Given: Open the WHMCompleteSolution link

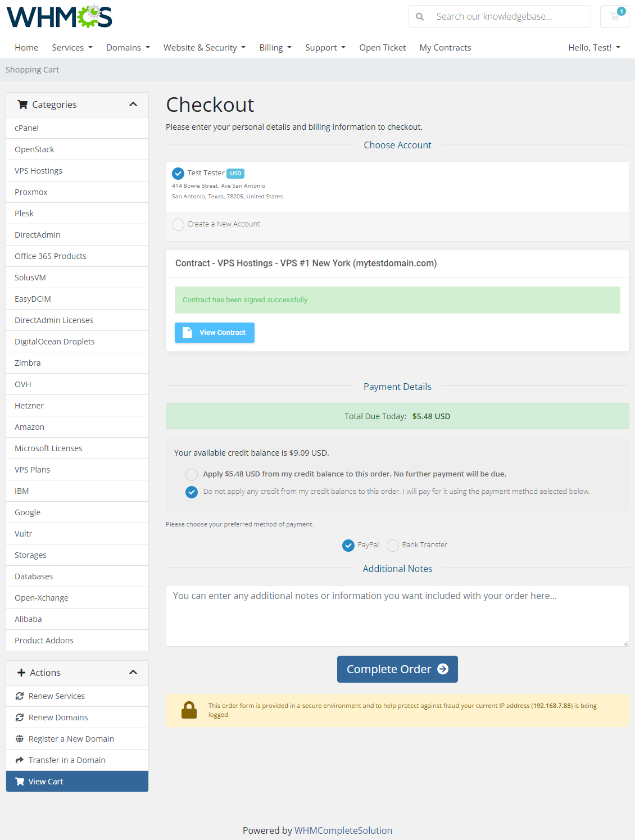Looking at the screenshot, I should [x=343, y=830].
